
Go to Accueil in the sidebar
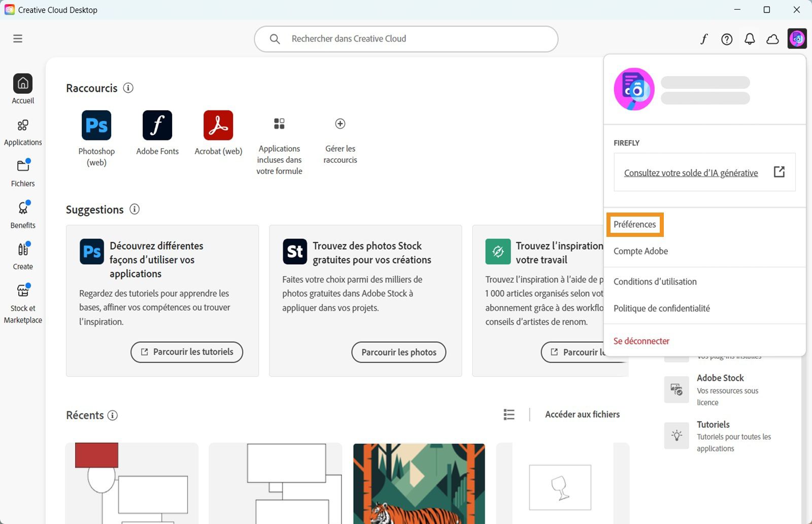23,89
